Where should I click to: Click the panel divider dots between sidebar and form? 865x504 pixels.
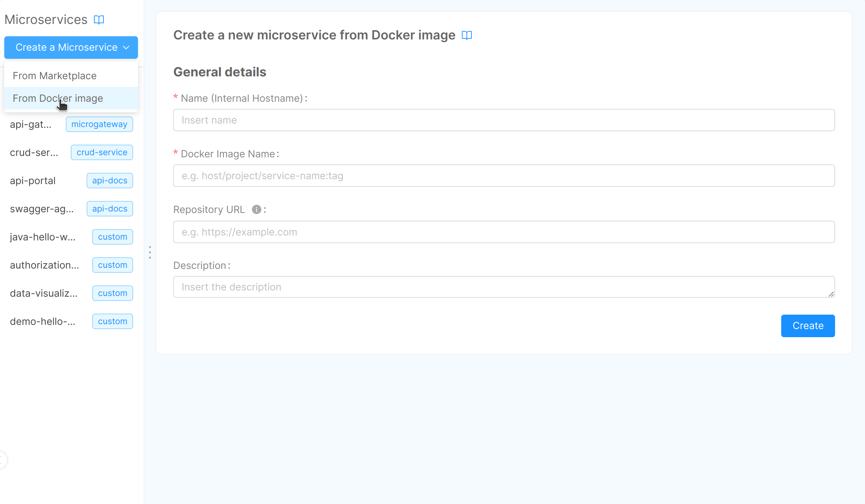(x=150, y=252)
